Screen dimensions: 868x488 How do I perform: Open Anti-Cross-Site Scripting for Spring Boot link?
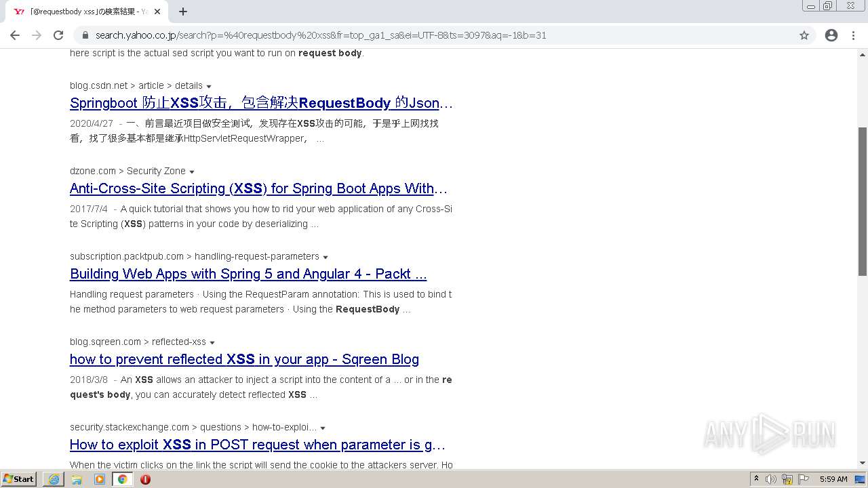tap(258, 188)
